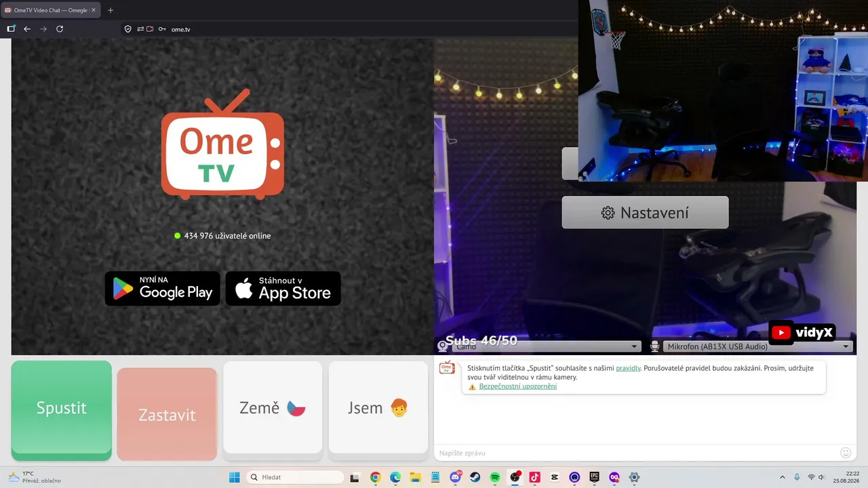868x488 pixels.
Task: Open the Google Play download badge
Action: [x=163, y=289]
